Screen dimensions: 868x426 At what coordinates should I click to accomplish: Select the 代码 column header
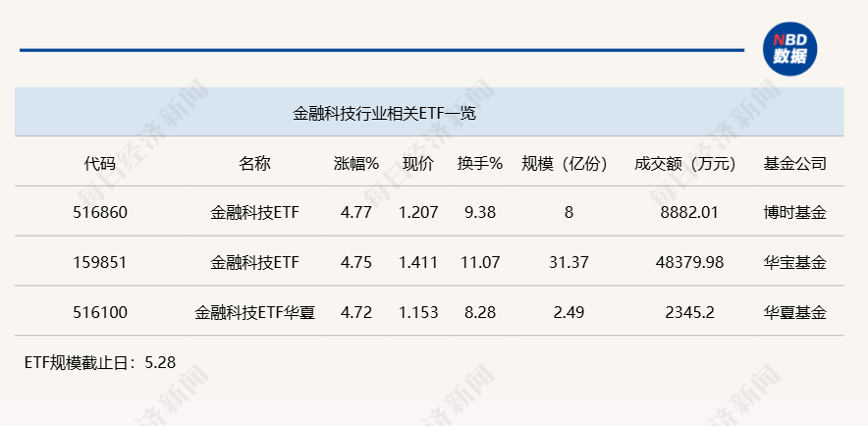[100, 164]
